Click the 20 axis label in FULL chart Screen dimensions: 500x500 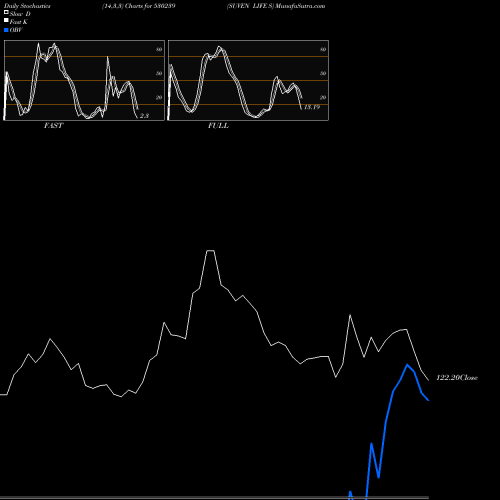(x=323, y=97)
